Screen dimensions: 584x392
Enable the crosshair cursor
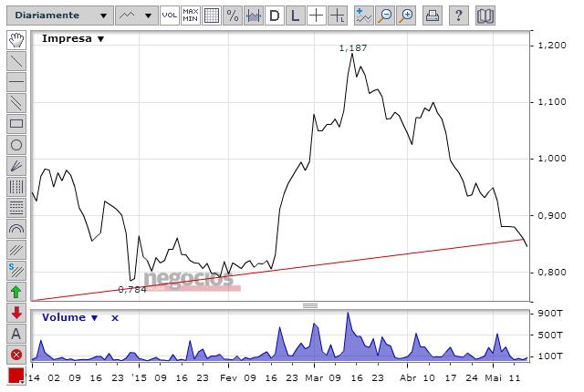317,15
